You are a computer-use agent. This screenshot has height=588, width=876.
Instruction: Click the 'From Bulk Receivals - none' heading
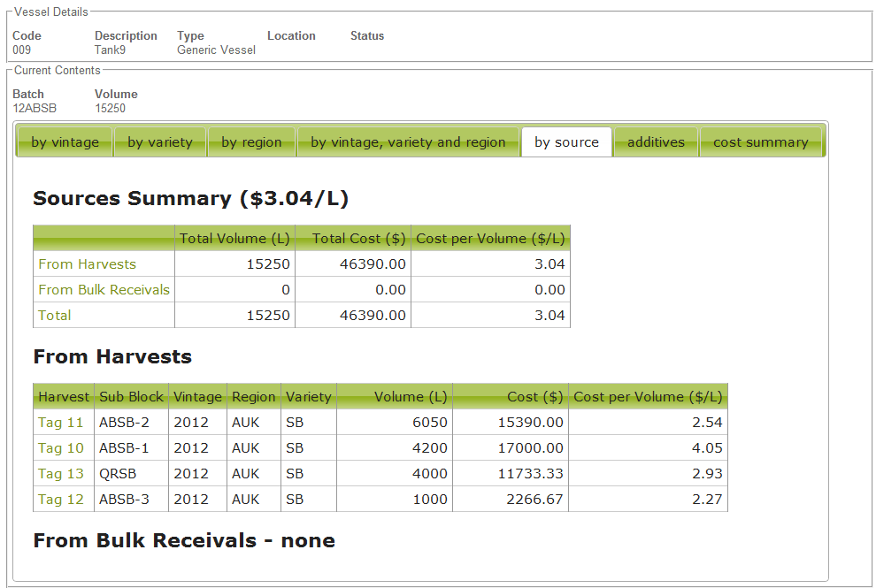coord(184,540)
